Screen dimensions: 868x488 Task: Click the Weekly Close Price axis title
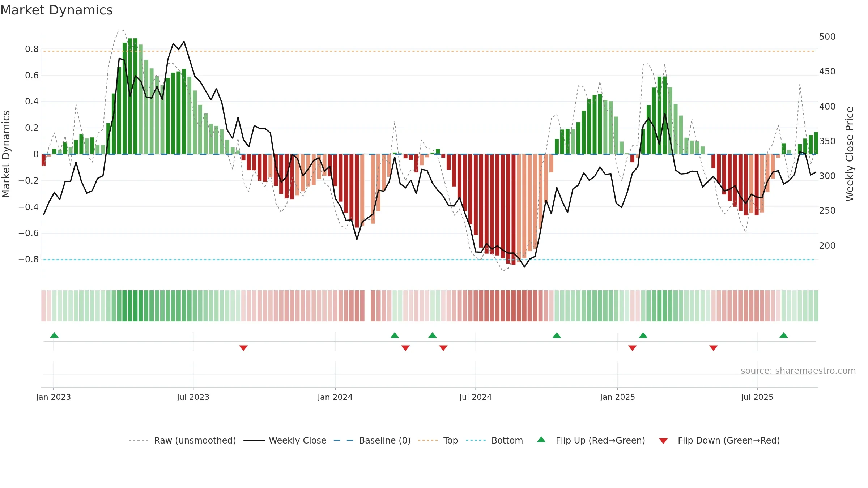tap(850, 154)
